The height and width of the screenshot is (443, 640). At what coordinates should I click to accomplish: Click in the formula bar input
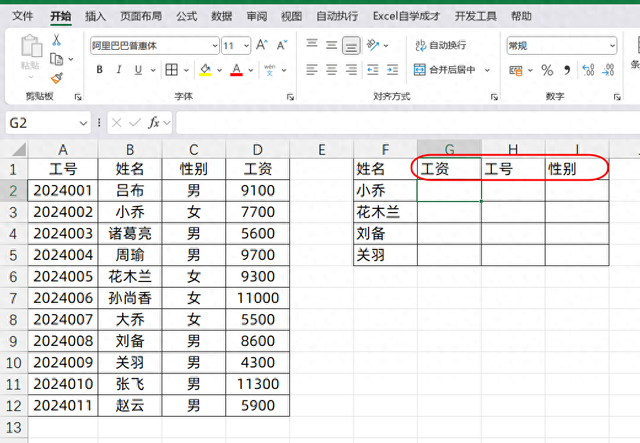[x=408, y=122]
